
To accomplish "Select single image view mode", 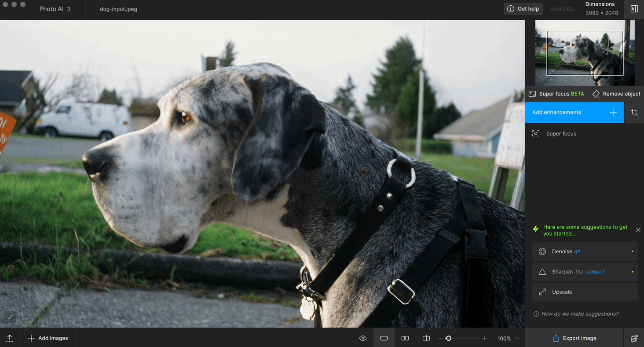I will point(384,338).
